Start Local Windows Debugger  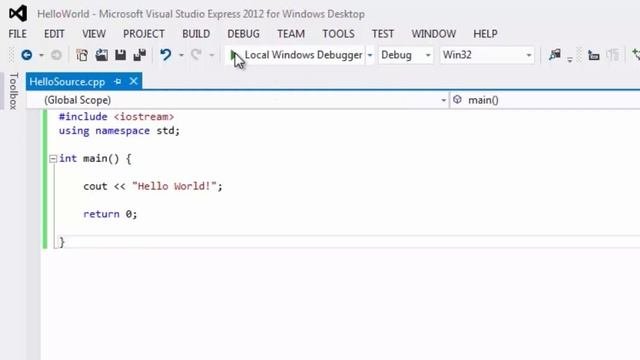click(x=297, y=55)
